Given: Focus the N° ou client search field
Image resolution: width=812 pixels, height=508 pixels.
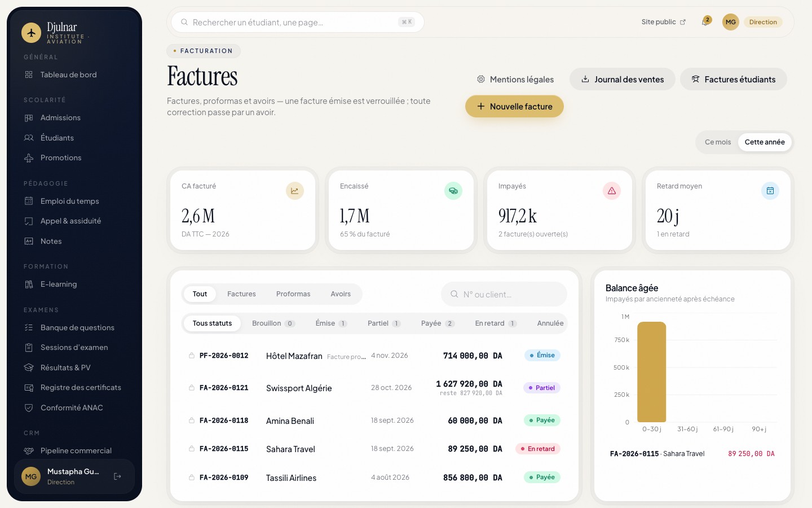Looking at the screenshot, I should (504, 294).
